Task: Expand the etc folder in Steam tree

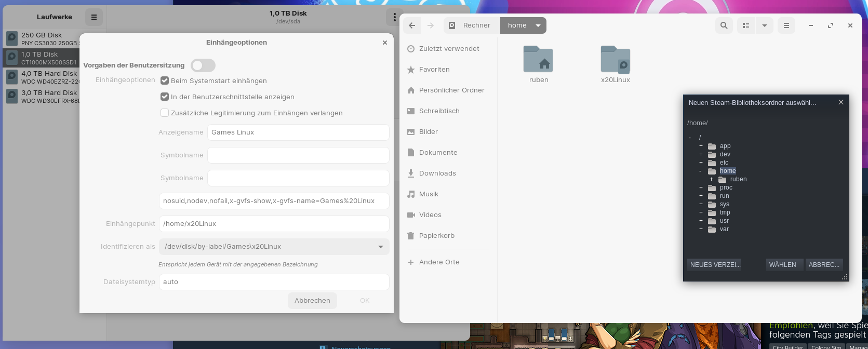Action: tap(701, 163)
